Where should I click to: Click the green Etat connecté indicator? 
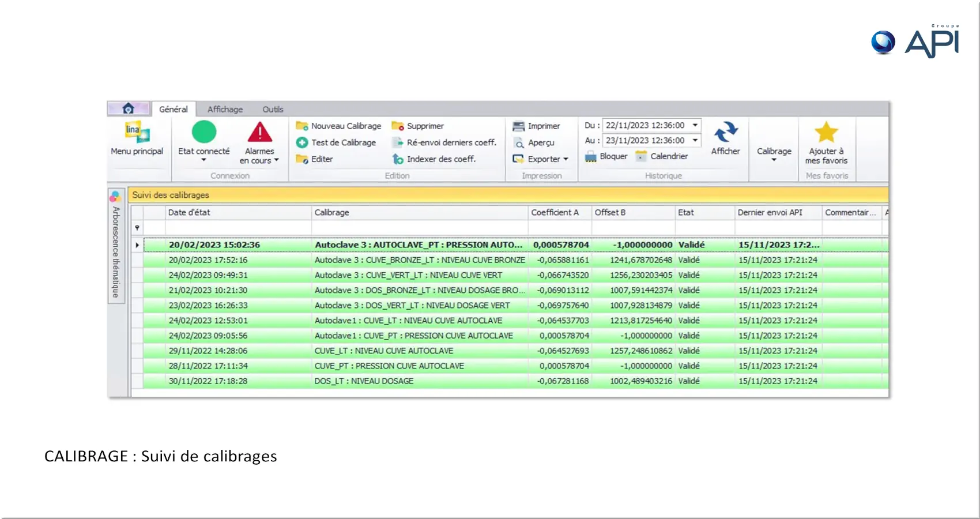(203, 132)
